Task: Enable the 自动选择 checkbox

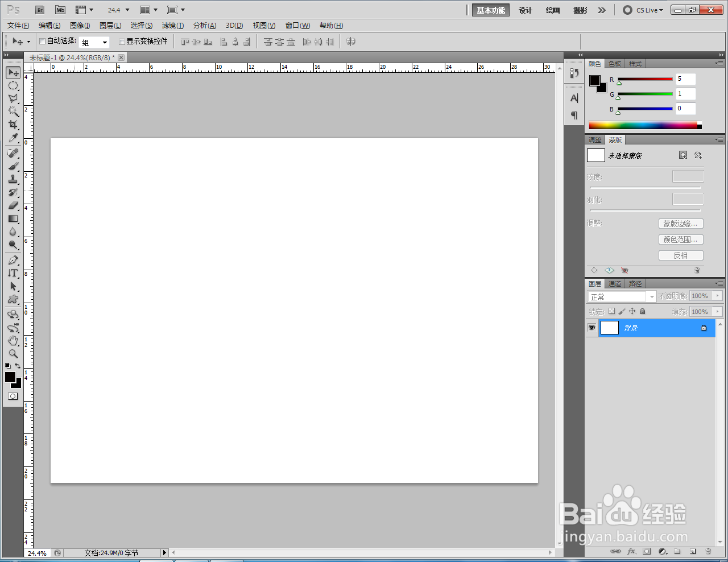Action: coord(42,41)
